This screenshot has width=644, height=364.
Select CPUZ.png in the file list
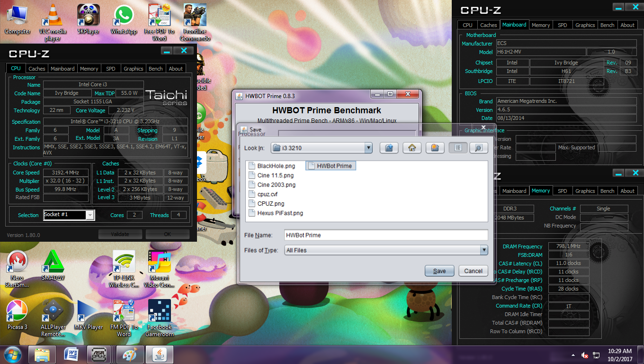(266, 204)
